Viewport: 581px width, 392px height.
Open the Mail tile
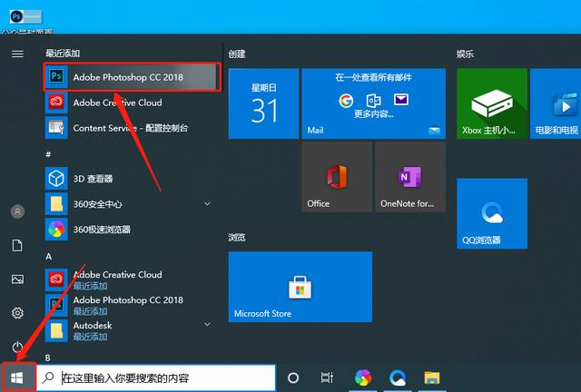[373, 103]
